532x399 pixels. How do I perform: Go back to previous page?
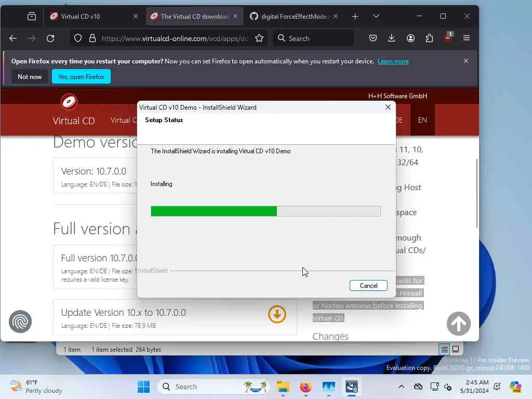[x=13, y=38]
